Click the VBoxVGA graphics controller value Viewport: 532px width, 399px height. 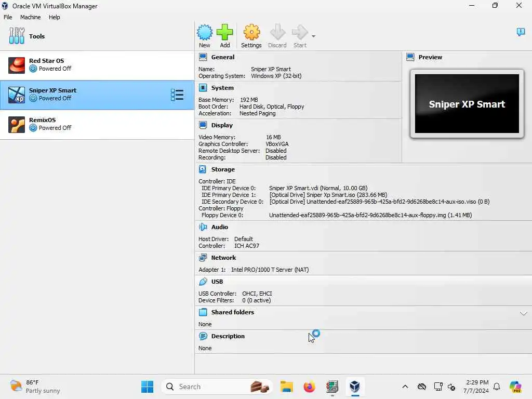(277, 144)
